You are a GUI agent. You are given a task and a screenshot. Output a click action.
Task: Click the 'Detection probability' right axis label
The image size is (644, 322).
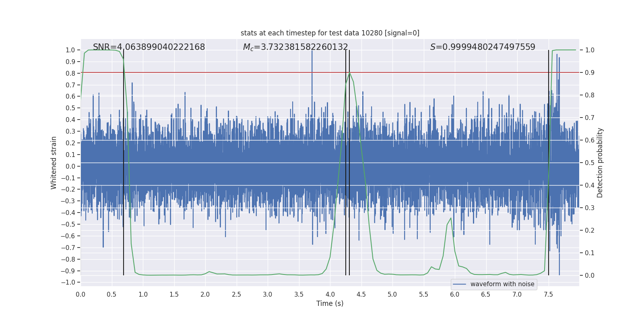(600, 163)
